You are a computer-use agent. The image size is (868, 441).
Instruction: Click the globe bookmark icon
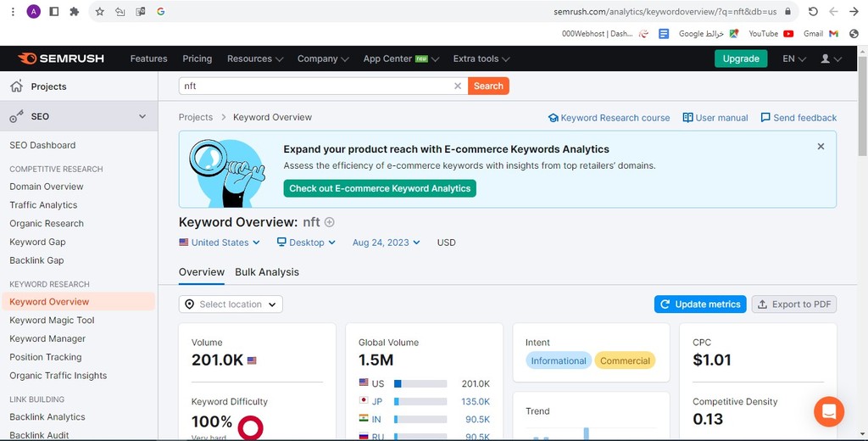[854, 34]
